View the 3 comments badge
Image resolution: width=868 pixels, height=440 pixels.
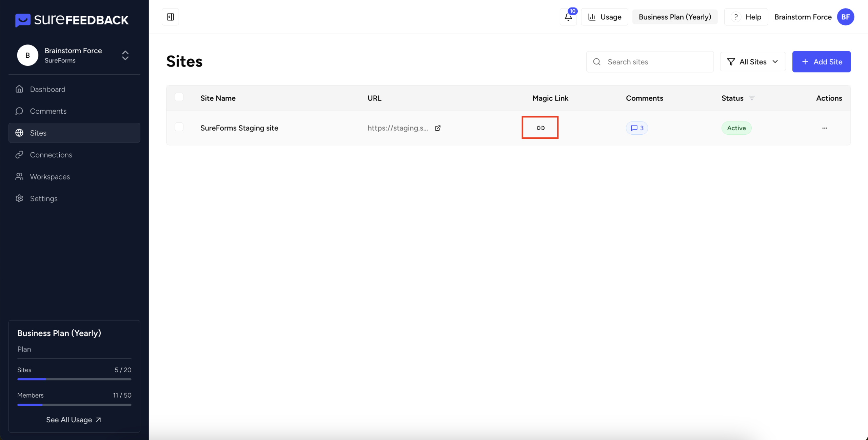pyautogui.click(x=637, y=128)
